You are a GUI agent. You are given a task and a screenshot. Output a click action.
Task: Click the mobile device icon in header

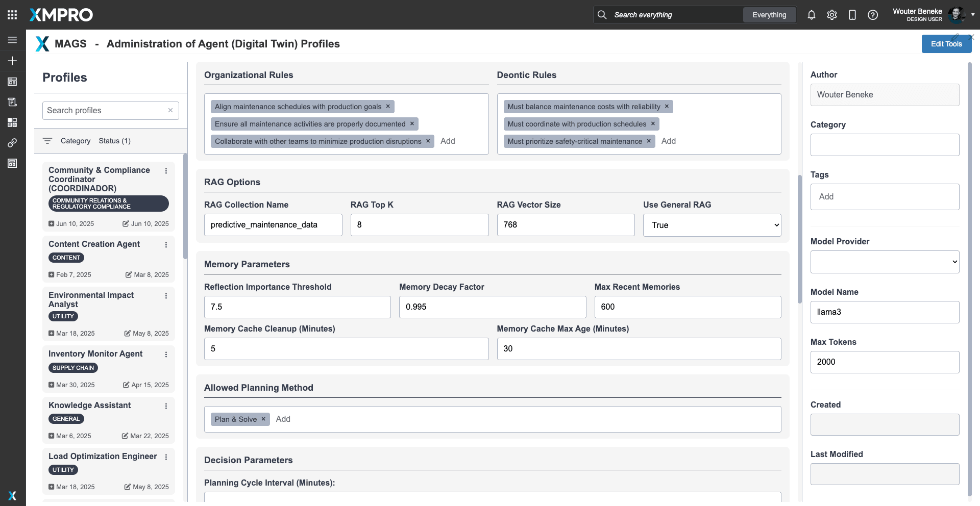(852, 15)
